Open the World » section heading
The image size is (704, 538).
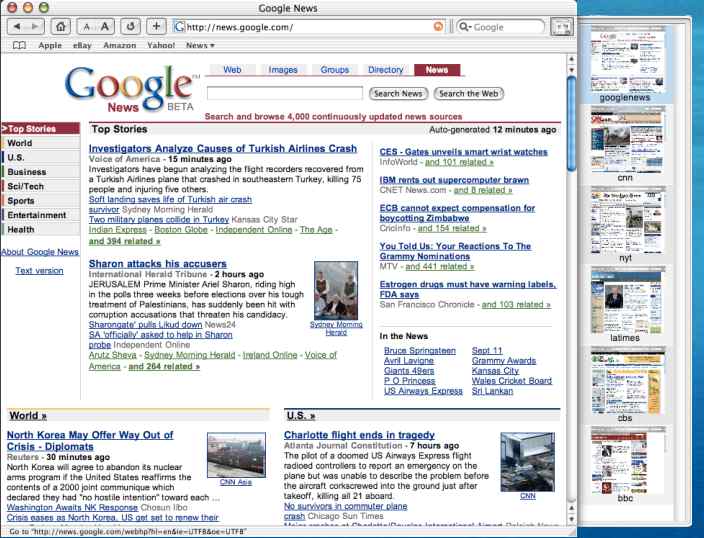28,415
